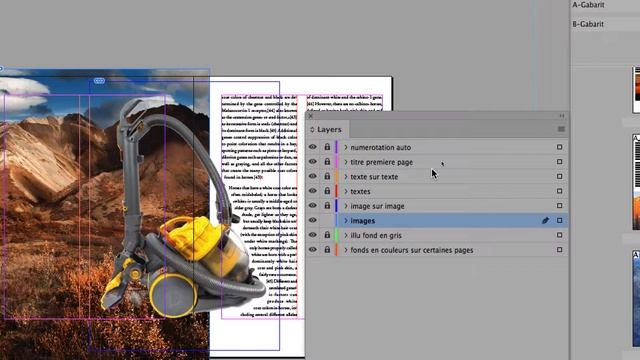The image size is (640, 360).
Task: Unlock the texte sur texte layer
Action: 327,176
